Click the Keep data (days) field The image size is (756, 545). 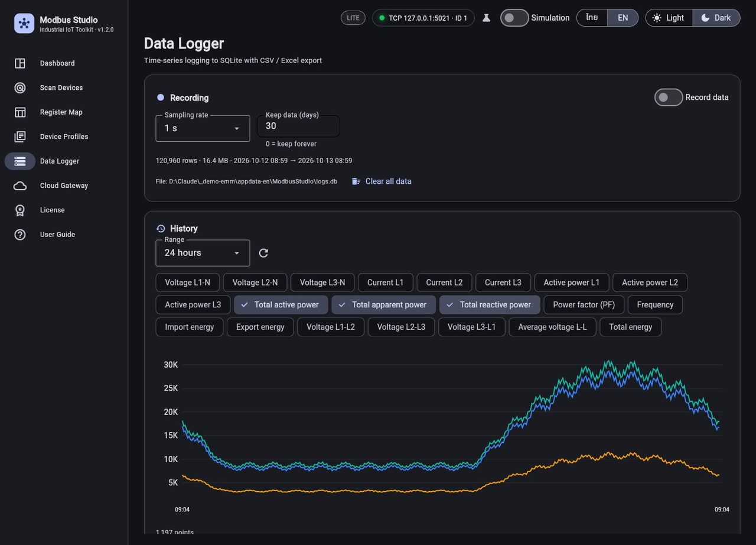pyautogui.click(x=298, y=126)
